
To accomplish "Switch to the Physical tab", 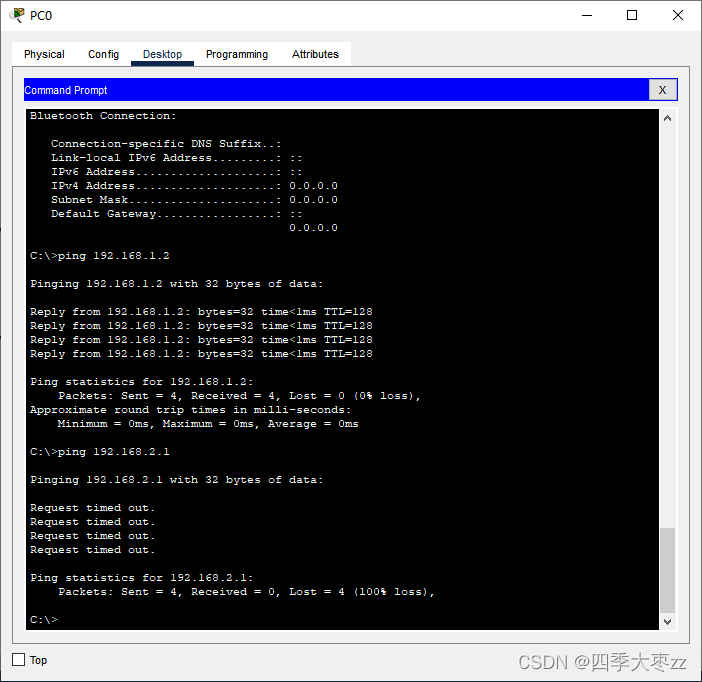I will point(44,54).
